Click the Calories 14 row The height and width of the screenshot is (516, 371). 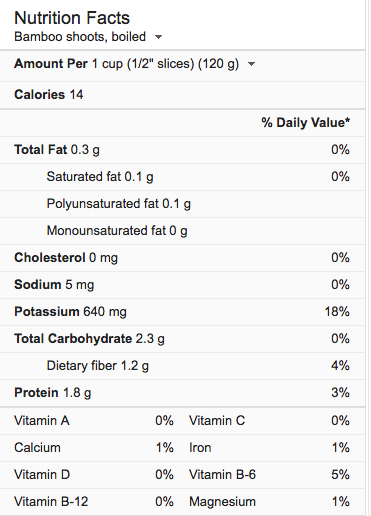182,95
